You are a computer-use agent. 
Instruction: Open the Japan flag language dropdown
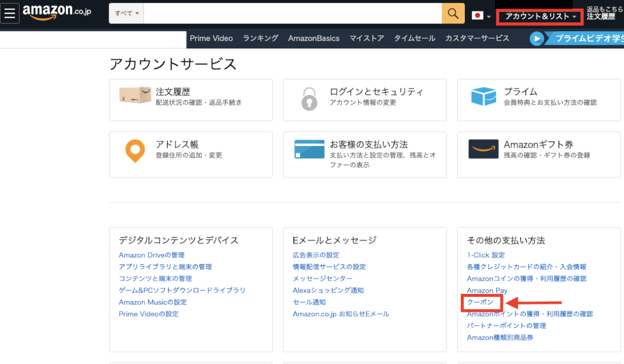[x=481, y=16]
